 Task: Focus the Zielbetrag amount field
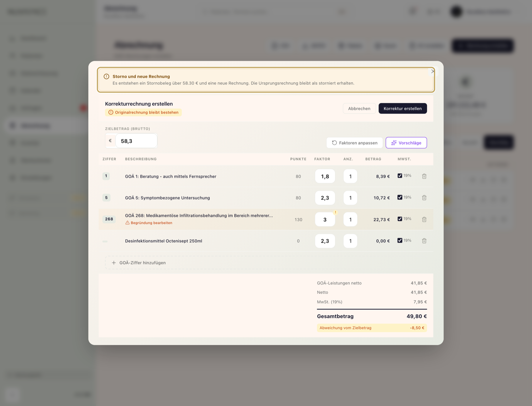pos(136,141)
